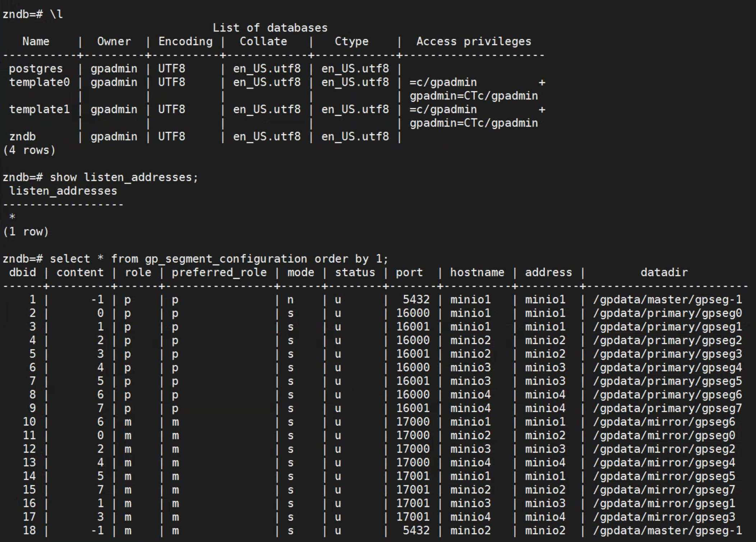Click the 'datadir' column header
This screenshot has width=756, height=542.
point(664,273)
